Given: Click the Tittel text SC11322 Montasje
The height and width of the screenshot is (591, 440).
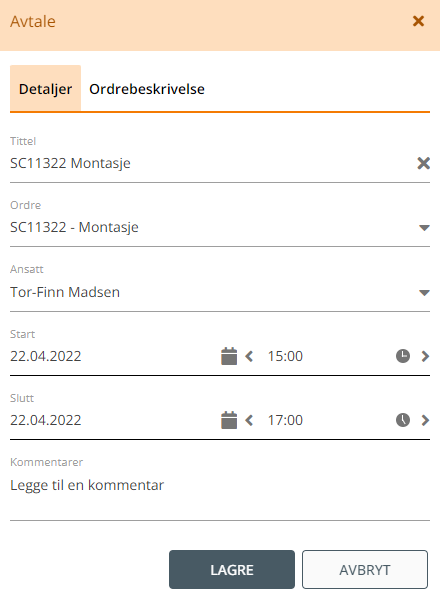Looking at the screenshot, I should click(x=70, y=163).
